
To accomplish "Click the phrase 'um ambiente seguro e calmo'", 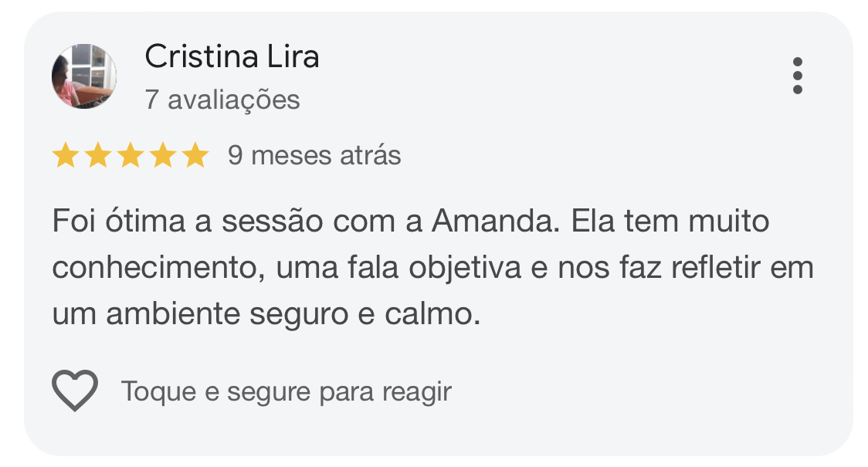I will coord(266,313).
